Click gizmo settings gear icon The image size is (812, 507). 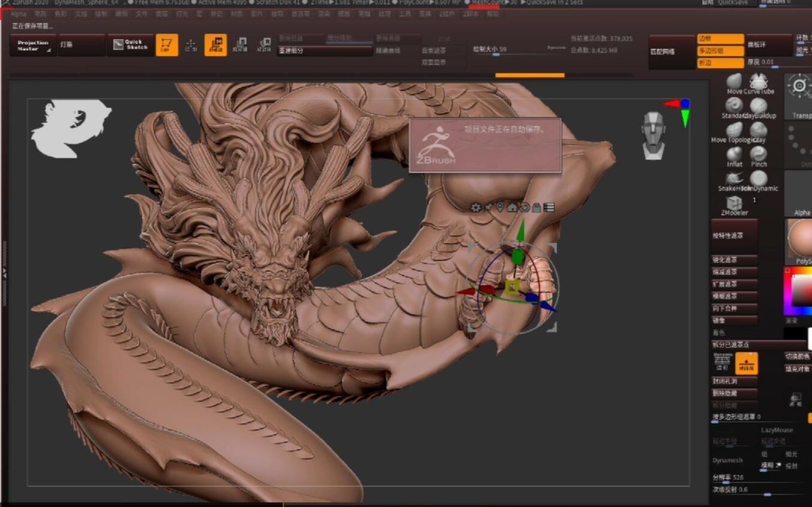pyautogui.click(x=476, y=207)
